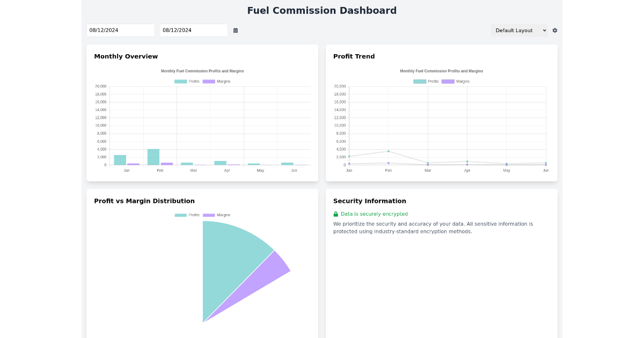Click the Fuel Commission Dashboard heading
Image resolution: width=644 pixels, height=338 pixels.
point(322,10)
